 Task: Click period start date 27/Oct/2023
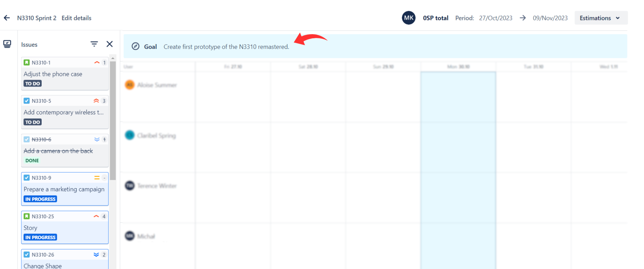[496, 18]
